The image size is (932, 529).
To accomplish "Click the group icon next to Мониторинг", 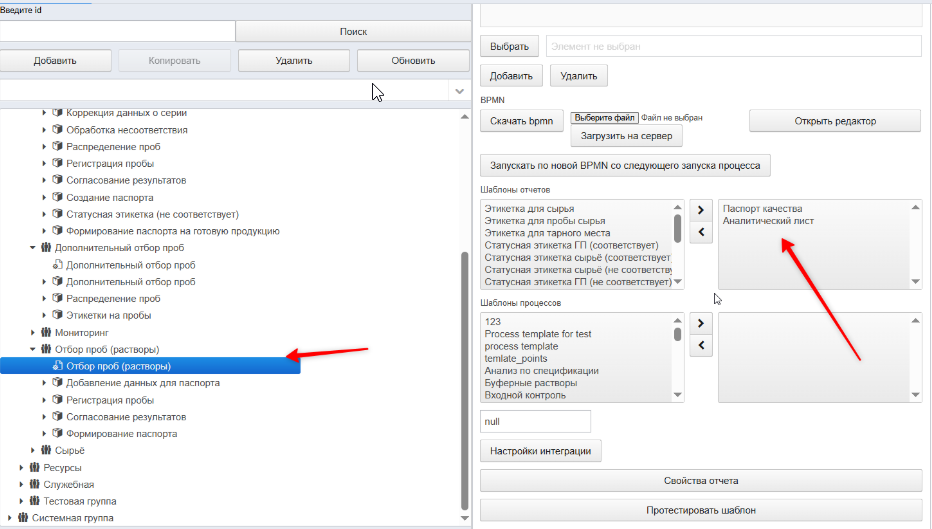I will point(46,332).
